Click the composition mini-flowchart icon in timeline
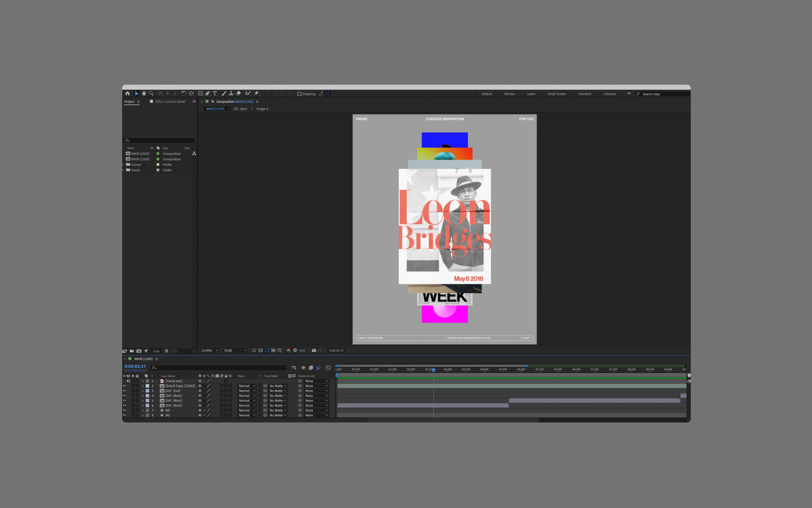The image size is (812, 508). tap(294, 368)
